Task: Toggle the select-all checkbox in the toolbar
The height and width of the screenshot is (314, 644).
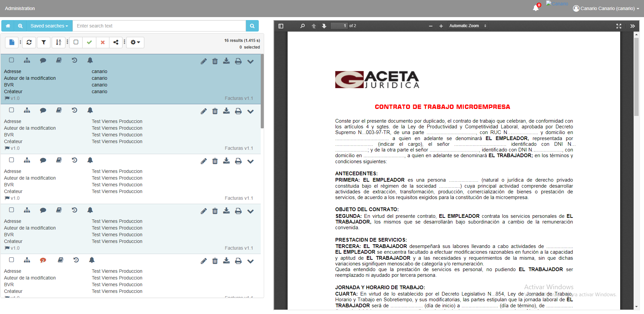Action: click(x=76, y=42)
